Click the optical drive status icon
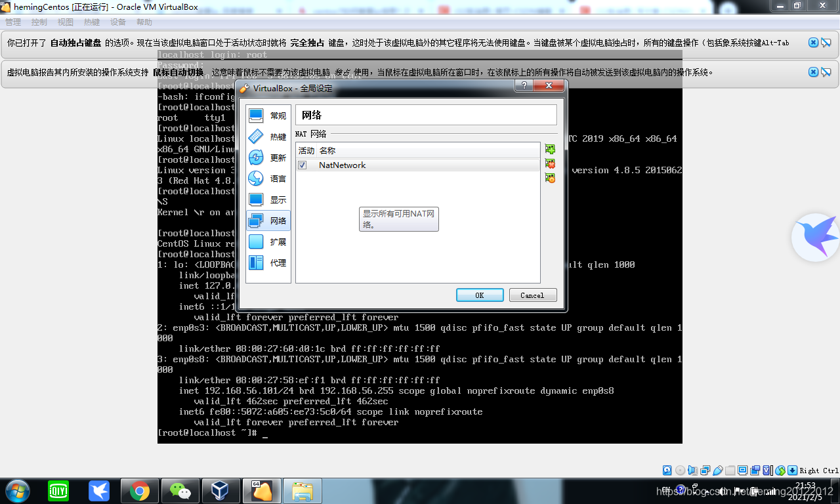840x504 pixels. [680, 471]
